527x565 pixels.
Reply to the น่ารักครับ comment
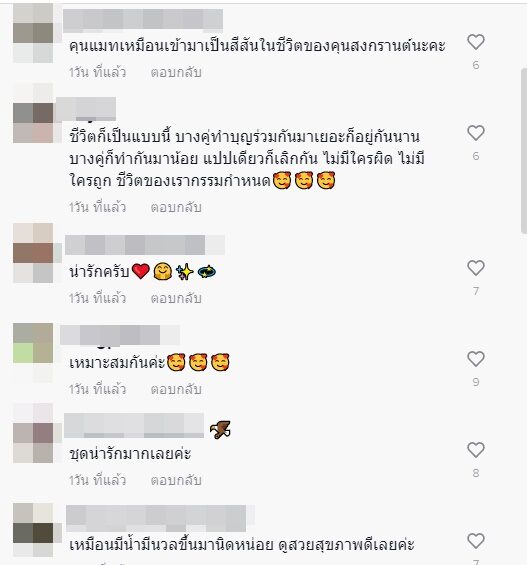[176, 298]
